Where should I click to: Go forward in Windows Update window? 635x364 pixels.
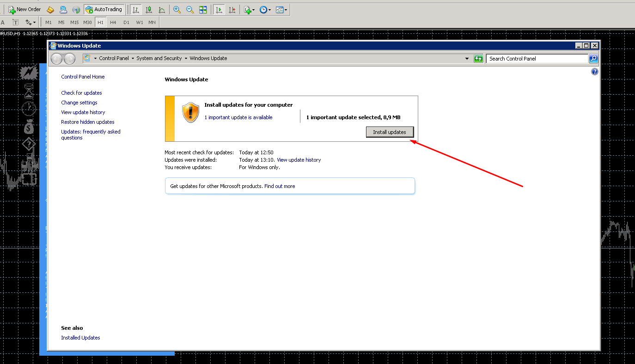pyautogui.click(x=69, y=59)
